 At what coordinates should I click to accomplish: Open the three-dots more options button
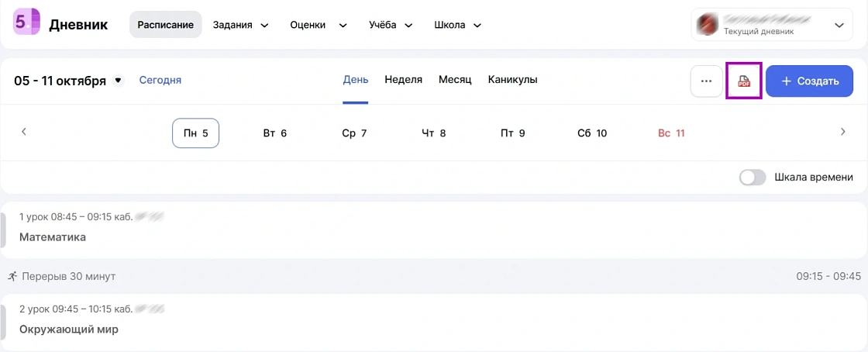pos(706,81)
